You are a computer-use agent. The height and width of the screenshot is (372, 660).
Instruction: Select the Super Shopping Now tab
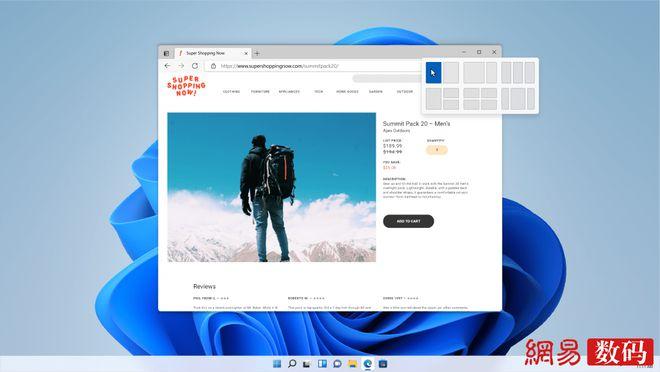click(x=213, y=53)
